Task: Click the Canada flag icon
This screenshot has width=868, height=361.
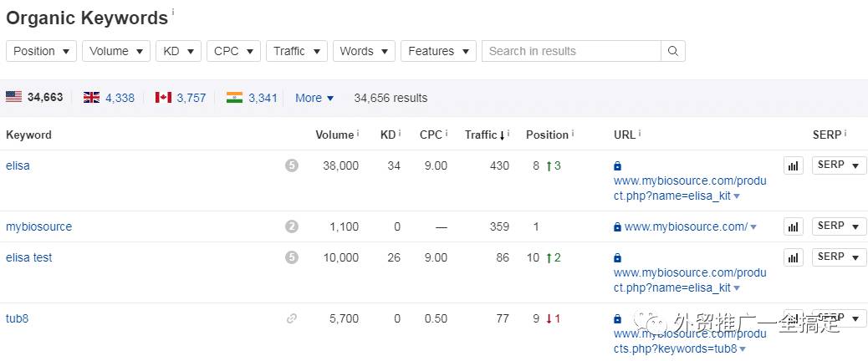Action: coord(163,97)
